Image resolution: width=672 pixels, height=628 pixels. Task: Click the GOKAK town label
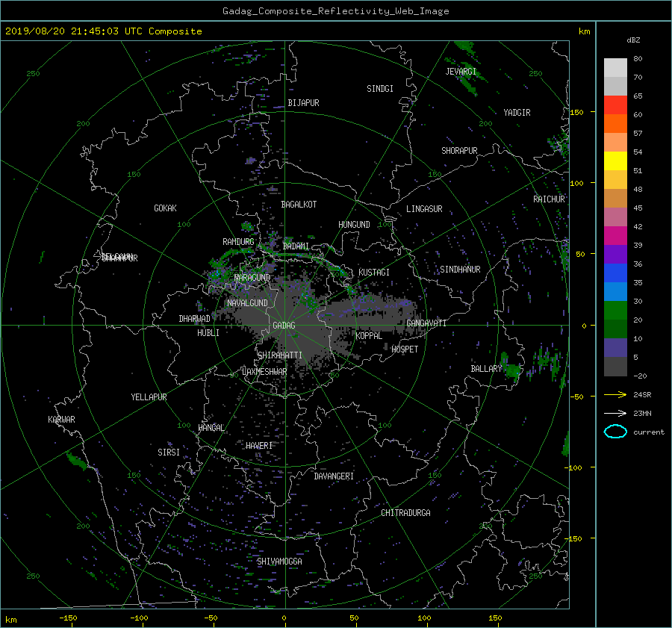pyautogui.click(x=165, y=208)
